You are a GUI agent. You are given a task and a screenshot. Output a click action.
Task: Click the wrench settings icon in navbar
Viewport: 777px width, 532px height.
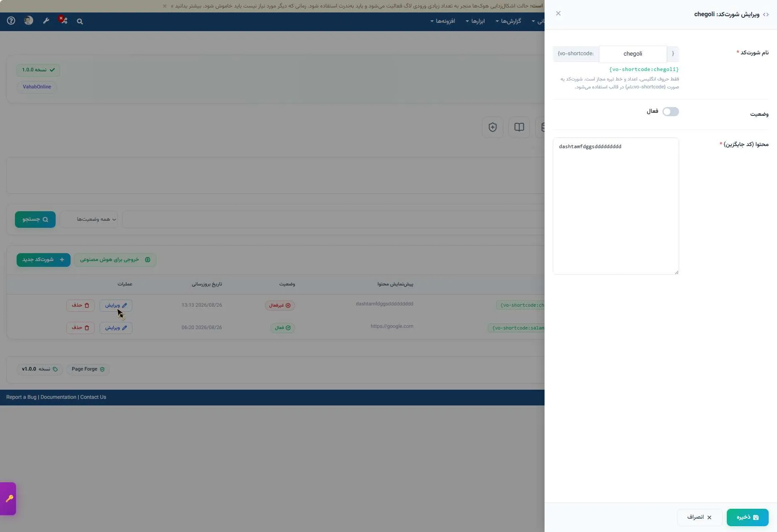(x=46, y=21)
